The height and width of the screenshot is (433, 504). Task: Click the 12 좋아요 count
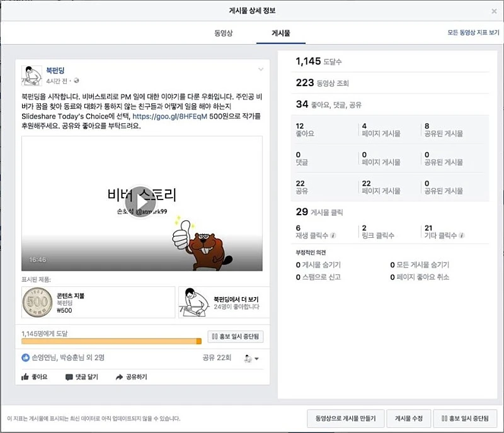point(305,130)
